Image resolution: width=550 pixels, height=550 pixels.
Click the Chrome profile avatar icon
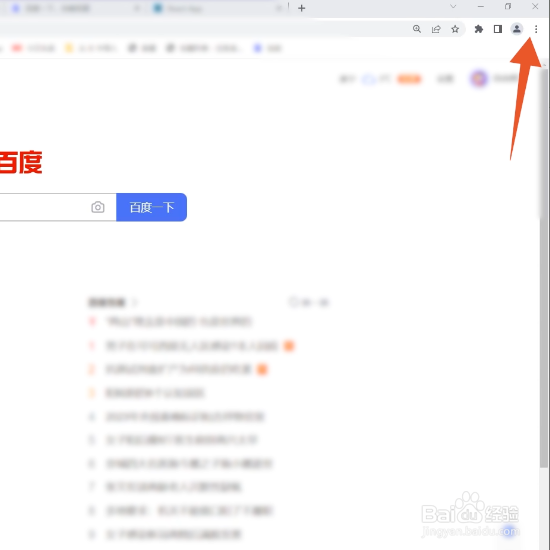pos(516,29)
